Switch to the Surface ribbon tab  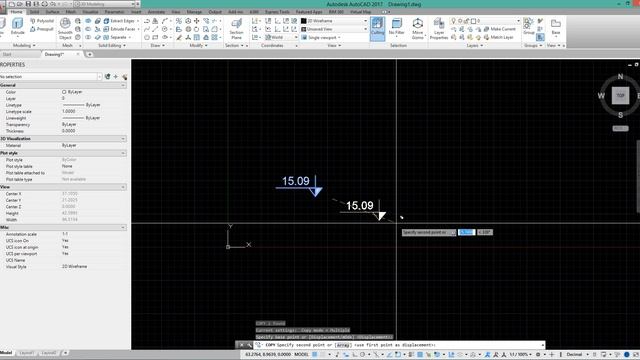click(x=52, y=12)
